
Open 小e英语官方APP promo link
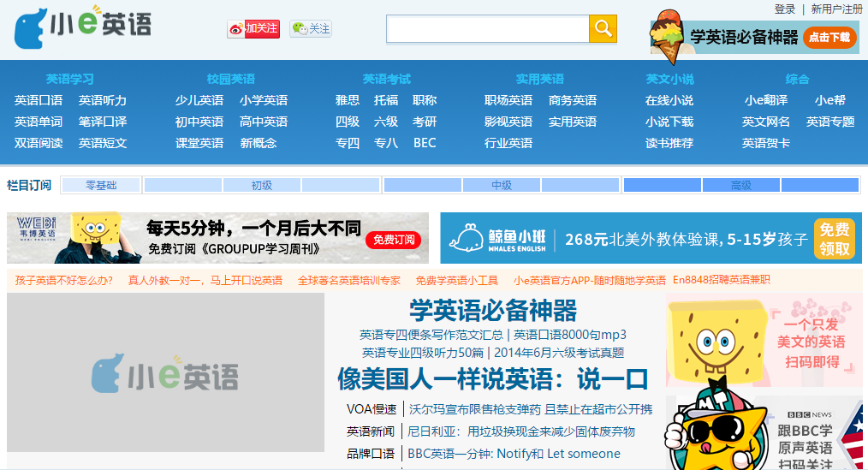pyautogui.click(x=590, y=281)
